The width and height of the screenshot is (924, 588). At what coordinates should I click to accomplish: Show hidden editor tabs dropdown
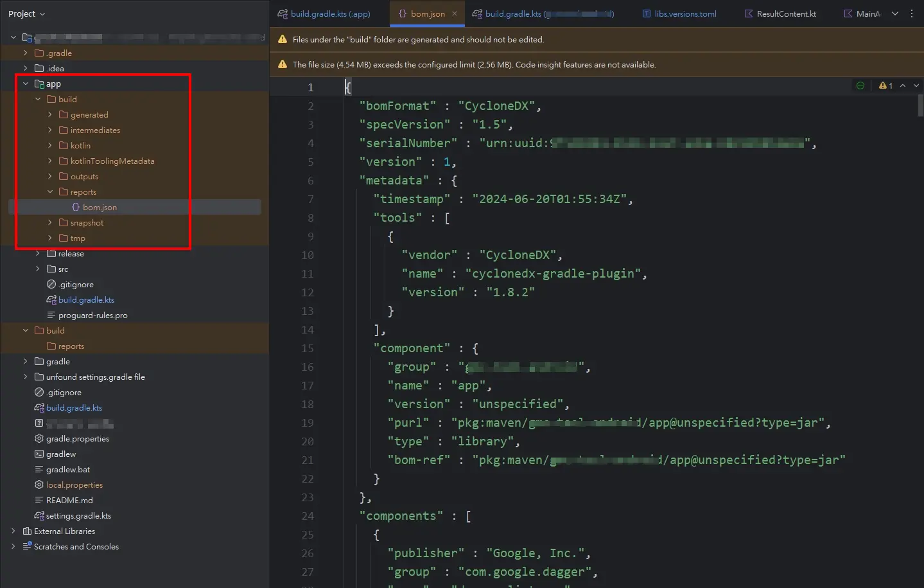tap(894, 13)
